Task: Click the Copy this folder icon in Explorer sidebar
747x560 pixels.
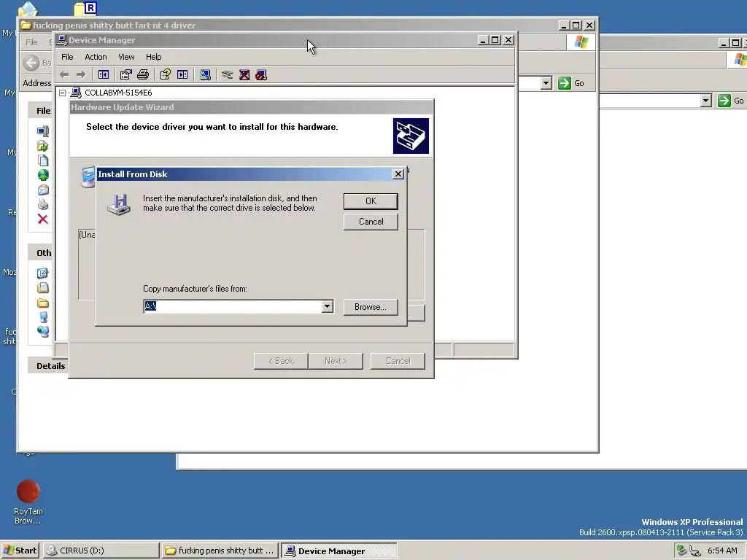Action: [43, 160]
